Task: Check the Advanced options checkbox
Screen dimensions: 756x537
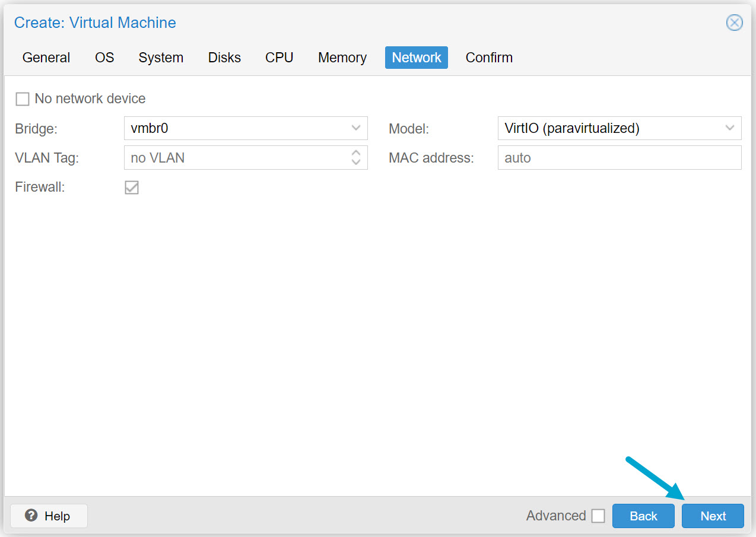Action: tap(598, 516)
